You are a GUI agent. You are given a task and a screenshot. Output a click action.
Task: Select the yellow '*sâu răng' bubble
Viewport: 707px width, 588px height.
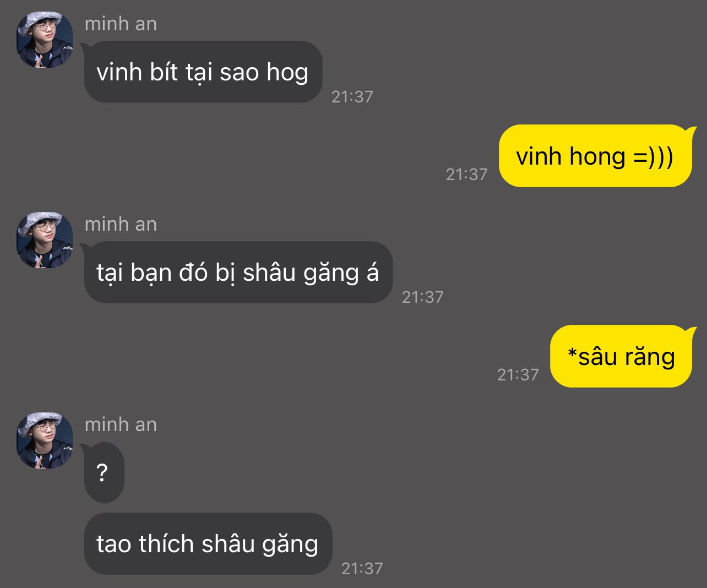click(x=621, y=356)
